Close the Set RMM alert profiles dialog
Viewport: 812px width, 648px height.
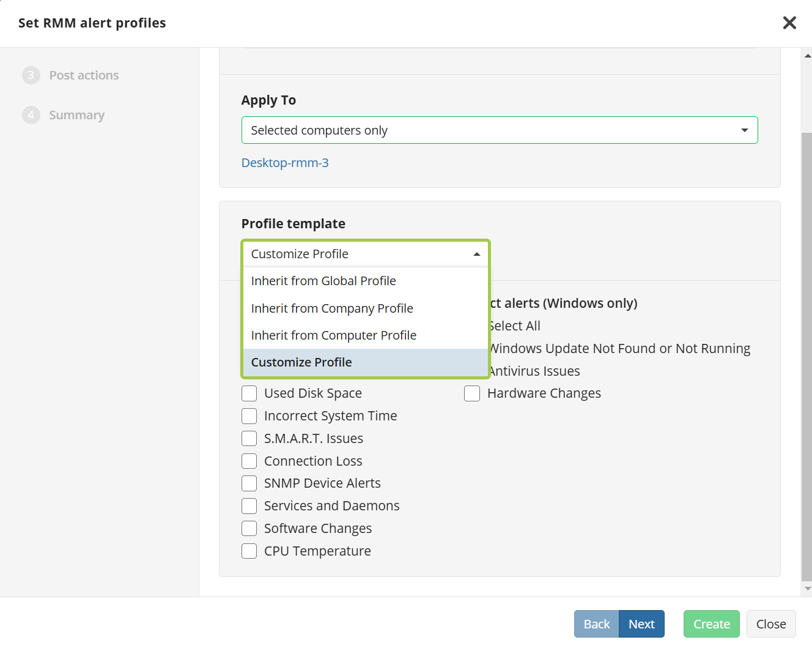coord(789,23)
